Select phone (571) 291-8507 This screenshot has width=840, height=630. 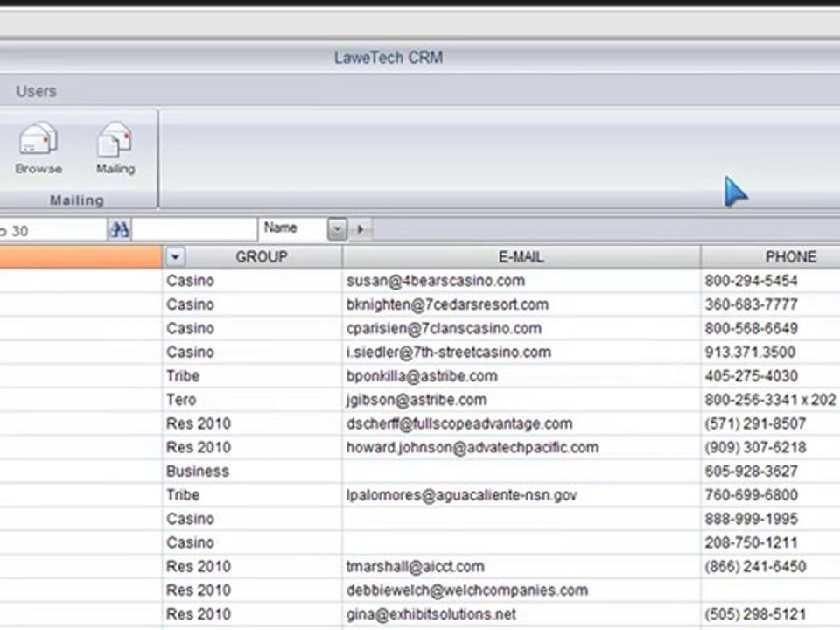(x=755, y=423)
